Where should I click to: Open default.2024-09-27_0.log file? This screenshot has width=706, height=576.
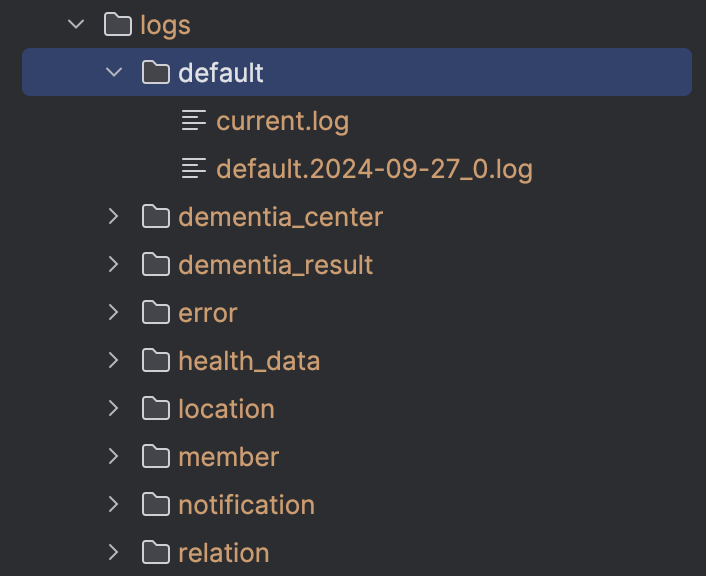pos(375,170)
